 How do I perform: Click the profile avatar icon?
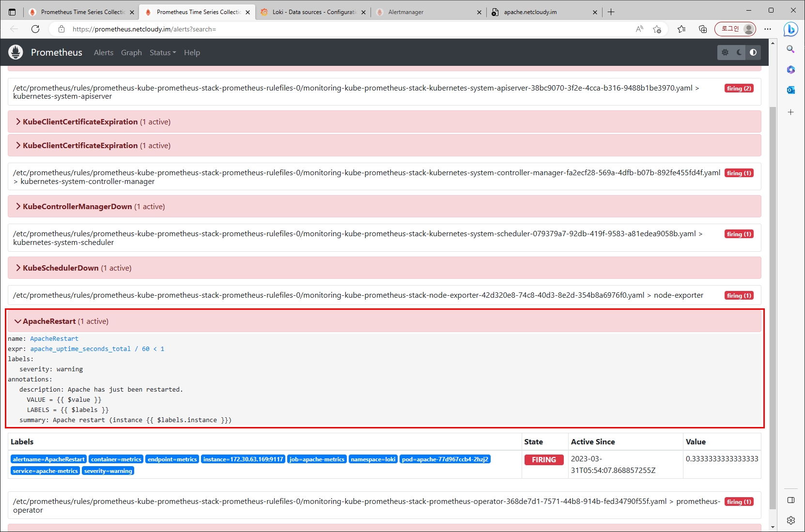tap(748, 29)
